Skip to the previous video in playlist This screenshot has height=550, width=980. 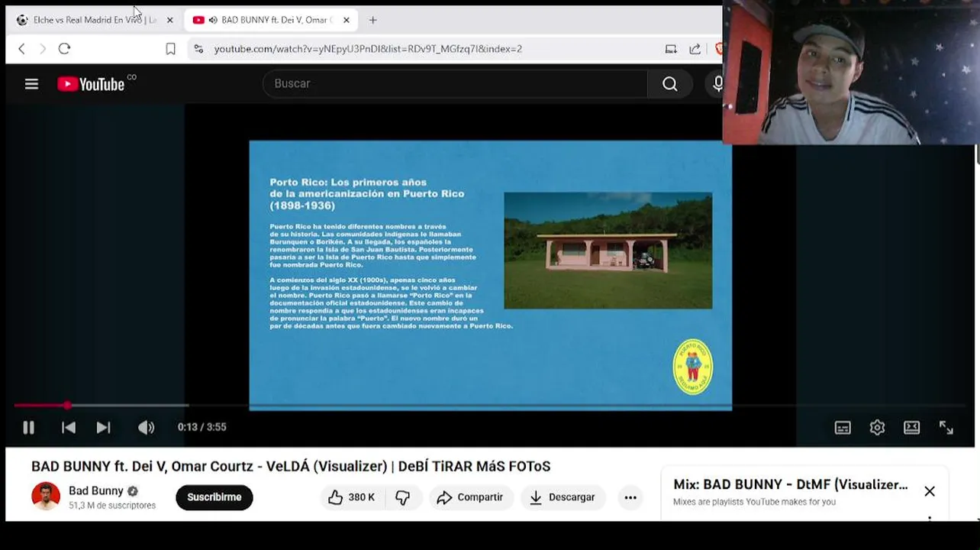coord(69,428)
